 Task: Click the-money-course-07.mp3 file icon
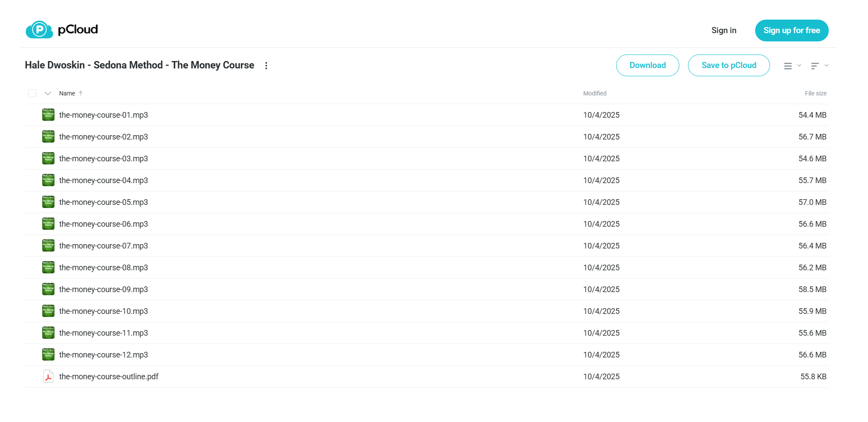[x=48, y=245]
